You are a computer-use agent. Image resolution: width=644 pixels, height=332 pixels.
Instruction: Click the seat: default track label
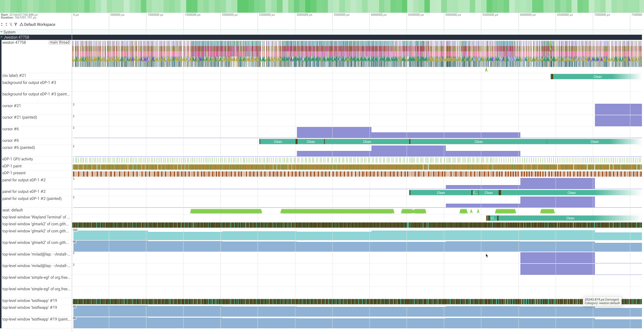12,210
